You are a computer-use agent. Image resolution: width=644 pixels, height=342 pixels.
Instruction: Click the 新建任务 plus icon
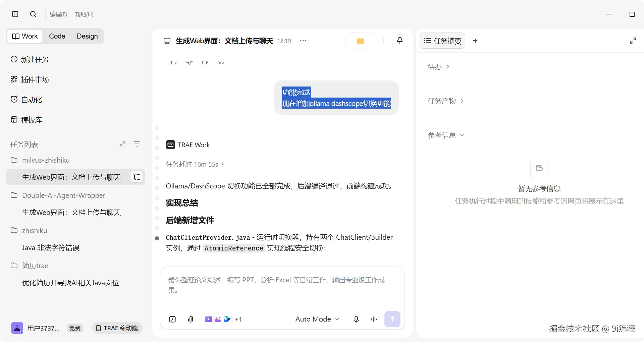pos(14,59)
